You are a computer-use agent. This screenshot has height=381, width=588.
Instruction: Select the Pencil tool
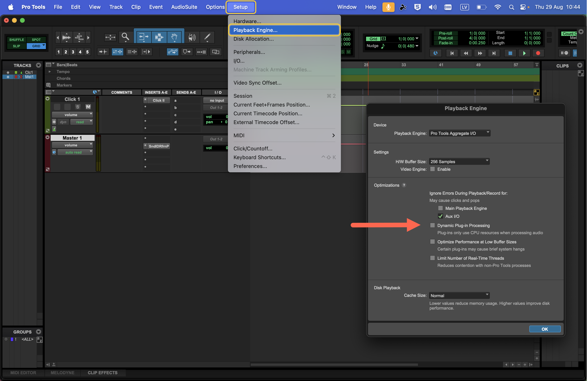[x=207, y=37]
